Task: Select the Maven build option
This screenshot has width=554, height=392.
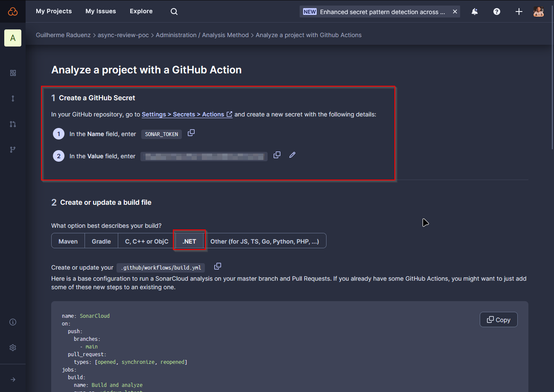Action: 68,241
